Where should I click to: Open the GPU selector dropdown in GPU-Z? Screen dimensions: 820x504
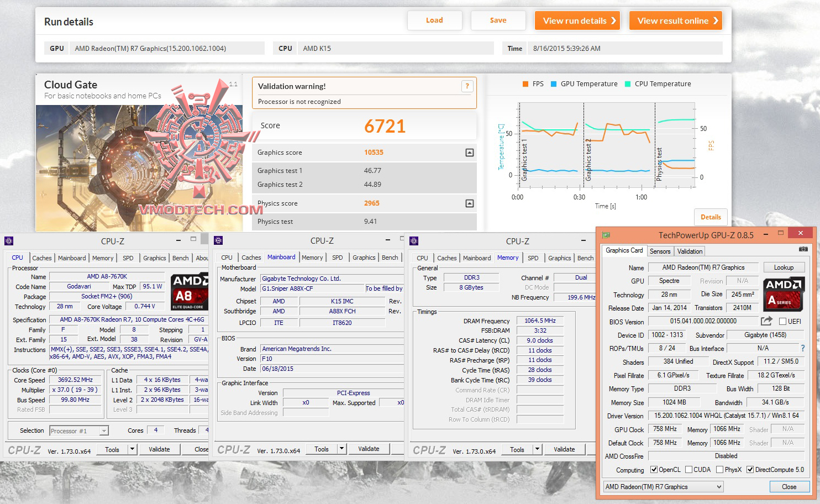[663, 487]
